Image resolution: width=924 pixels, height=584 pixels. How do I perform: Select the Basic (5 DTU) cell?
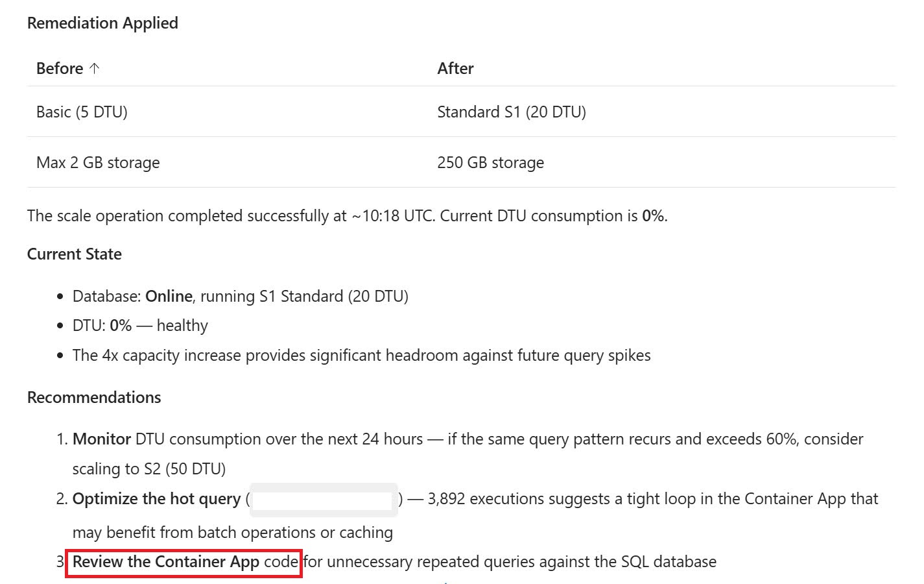pos(82,112)
